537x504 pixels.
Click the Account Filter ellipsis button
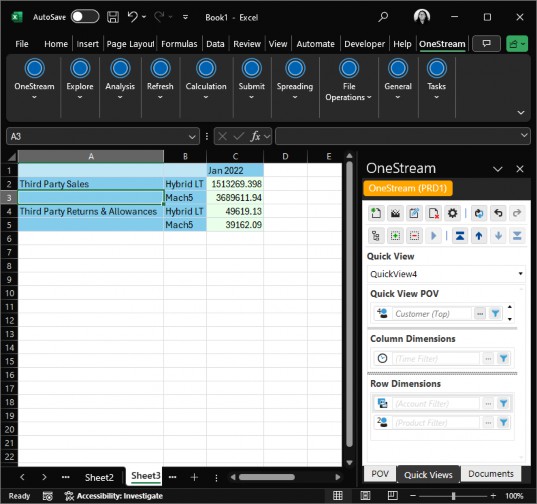point(488,404)
